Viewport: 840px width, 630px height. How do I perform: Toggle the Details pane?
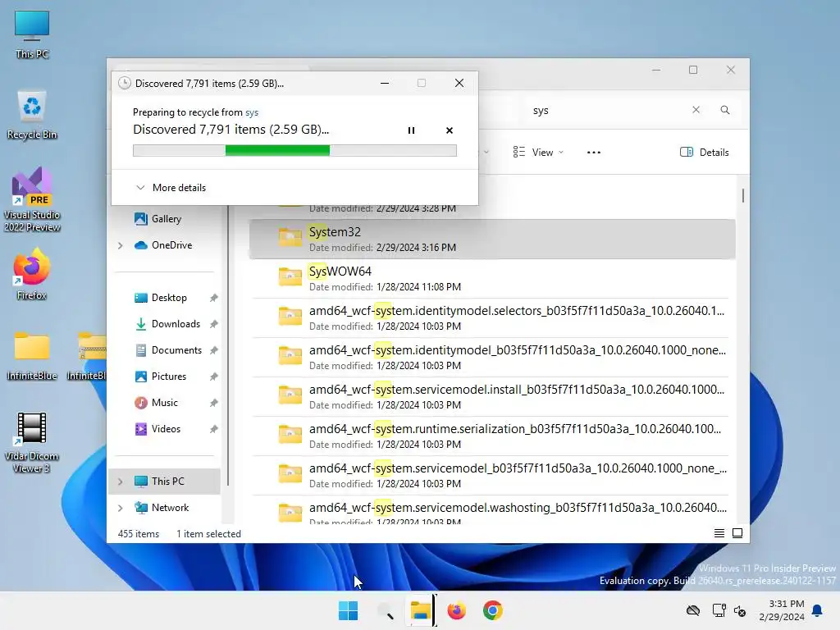[704, 152]
